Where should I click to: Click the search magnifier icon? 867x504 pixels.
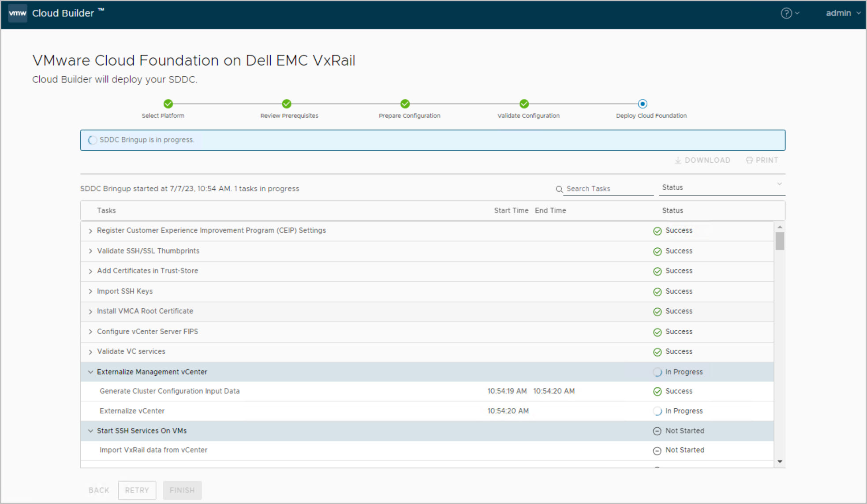(559, 189)
